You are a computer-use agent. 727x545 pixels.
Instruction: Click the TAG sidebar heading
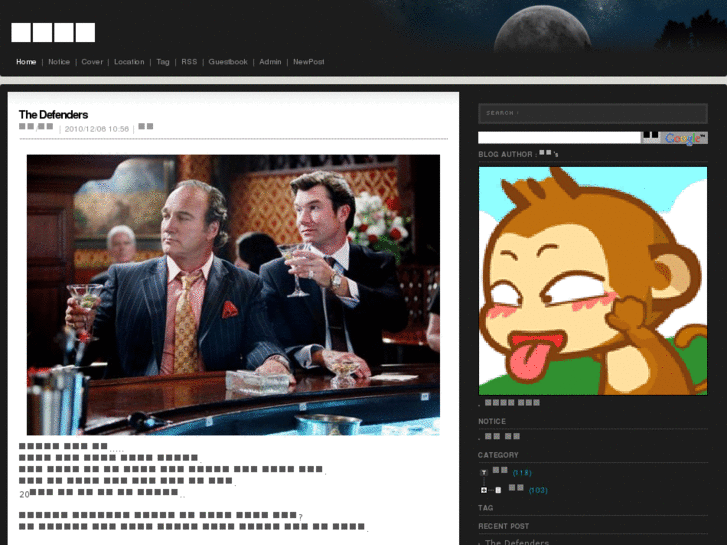pyautogui.click(x=485, y=508)
